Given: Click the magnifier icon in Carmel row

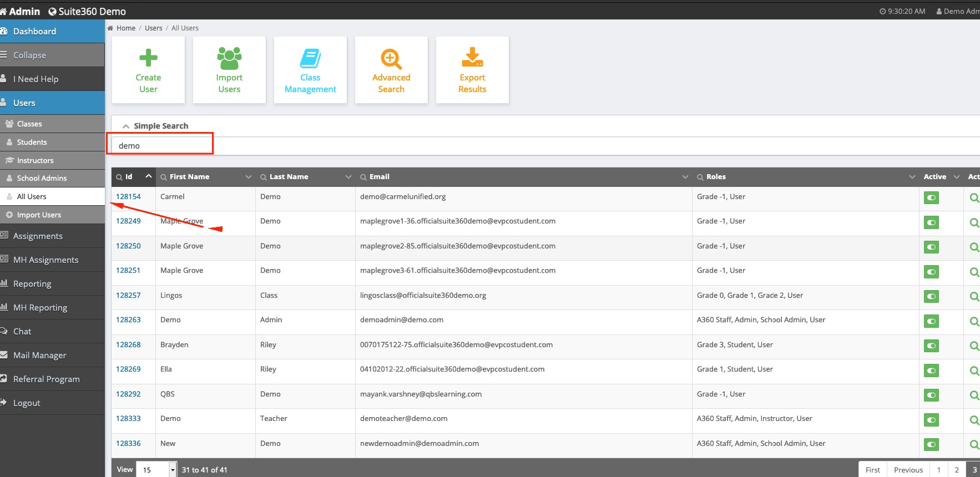Looking at the screenshot, I should pos(974,198).
